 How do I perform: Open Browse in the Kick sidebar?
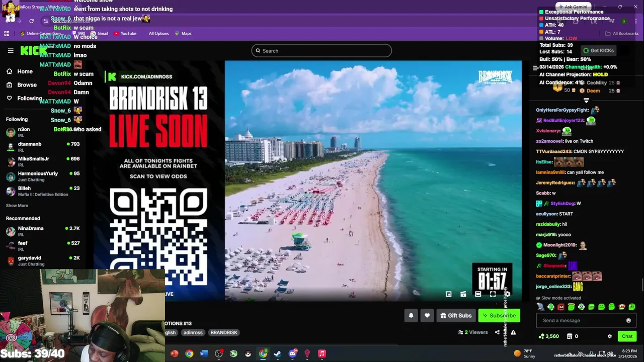click(22, 85)
